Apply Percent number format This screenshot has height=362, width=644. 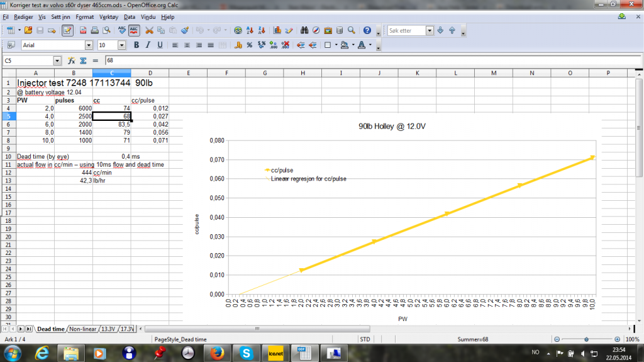coord(250,45)
